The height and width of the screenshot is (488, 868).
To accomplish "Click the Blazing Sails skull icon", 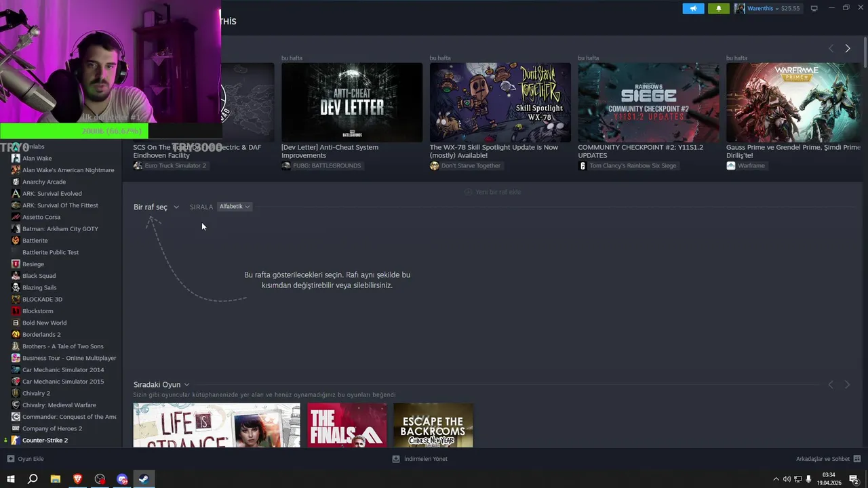I will tap(16, 287).
